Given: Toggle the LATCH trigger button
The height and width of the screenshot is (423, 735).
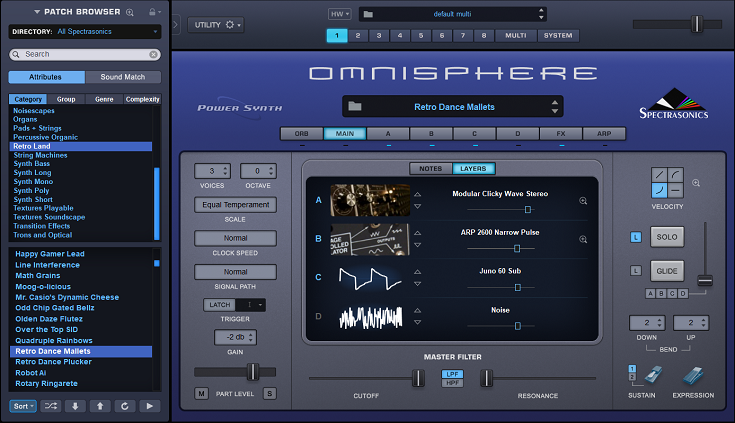Looking at the screenshot, I should [x=219, y=305].
